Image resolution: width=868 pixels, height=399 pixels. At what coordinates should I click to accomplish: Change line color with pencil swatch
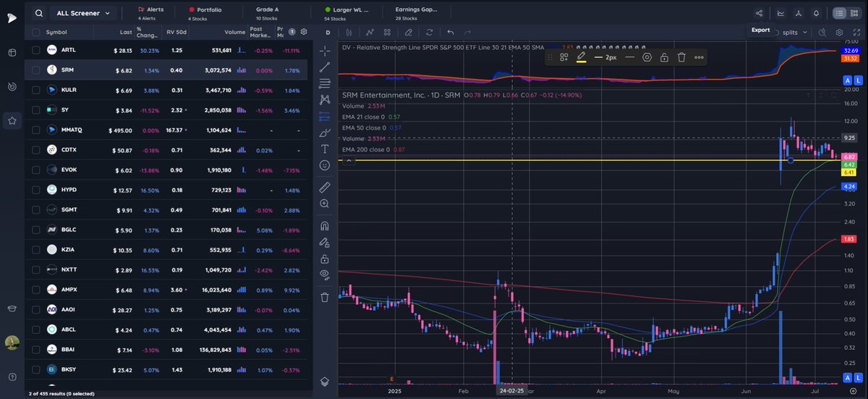581,57
